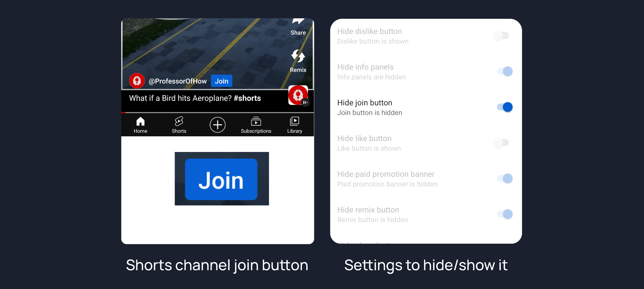
Task: Open the Home tab icon
Action: (x=140, y=121)
